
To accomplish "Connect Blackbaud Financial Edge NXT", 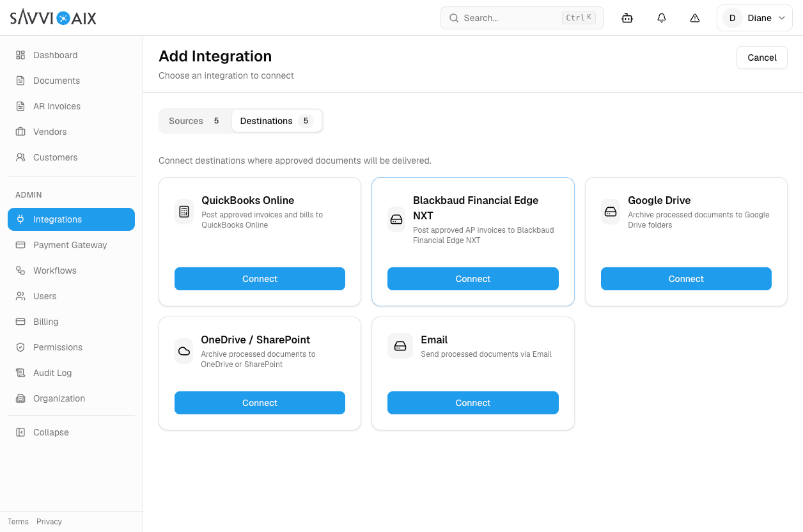I will 473,279.
